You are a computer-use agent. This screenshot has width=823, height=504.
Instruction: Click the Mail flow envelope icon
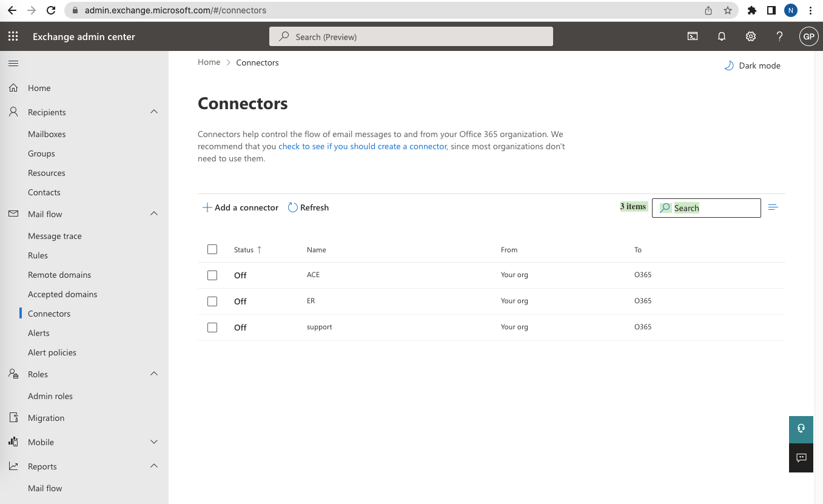pos(13,214)
